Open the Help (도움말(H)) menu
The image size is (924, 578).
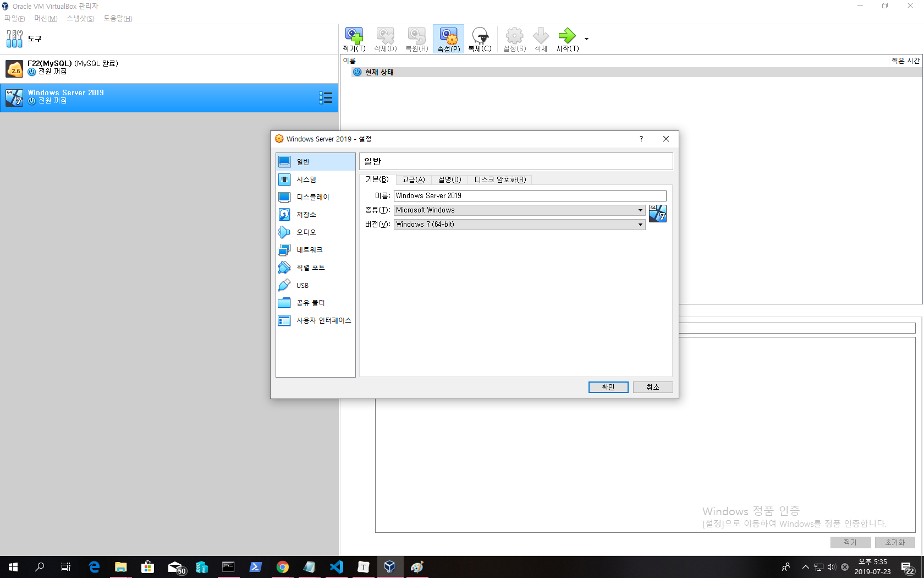pos(118,18)
